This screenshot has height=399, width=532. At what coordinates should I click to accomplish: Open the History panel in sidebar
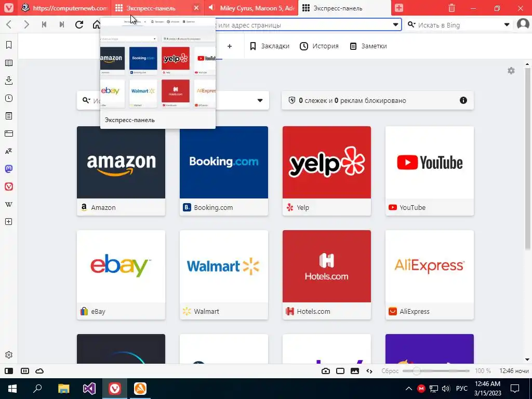tap(9, 98)
